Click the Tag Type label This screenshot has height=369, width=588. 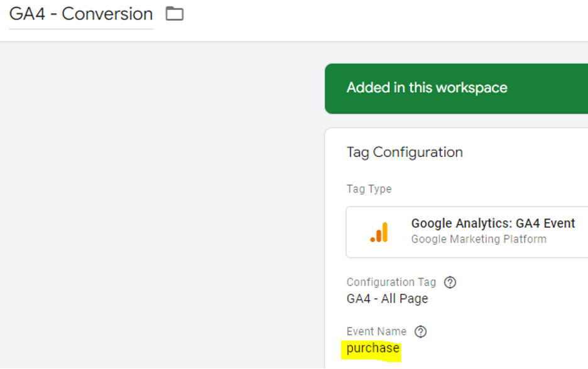point(369,189)
